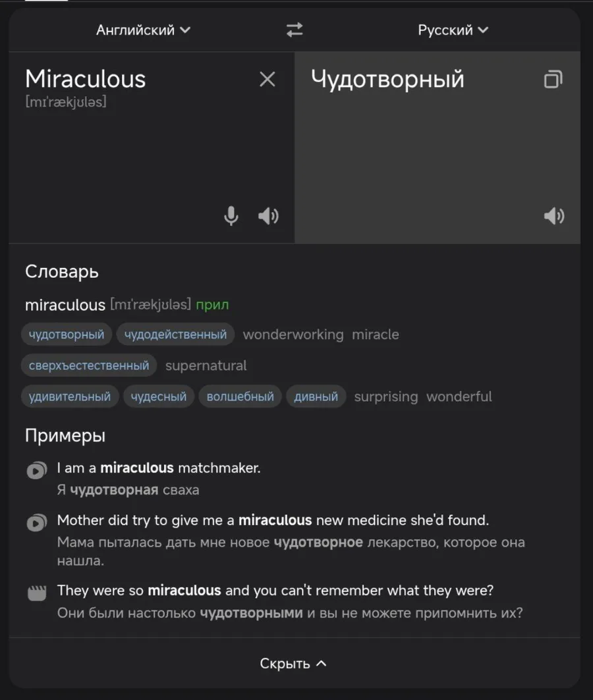This screenshot has width=593, height=700.
Task: Select the сверхъестественный translation chip
Action: point(89,365)
